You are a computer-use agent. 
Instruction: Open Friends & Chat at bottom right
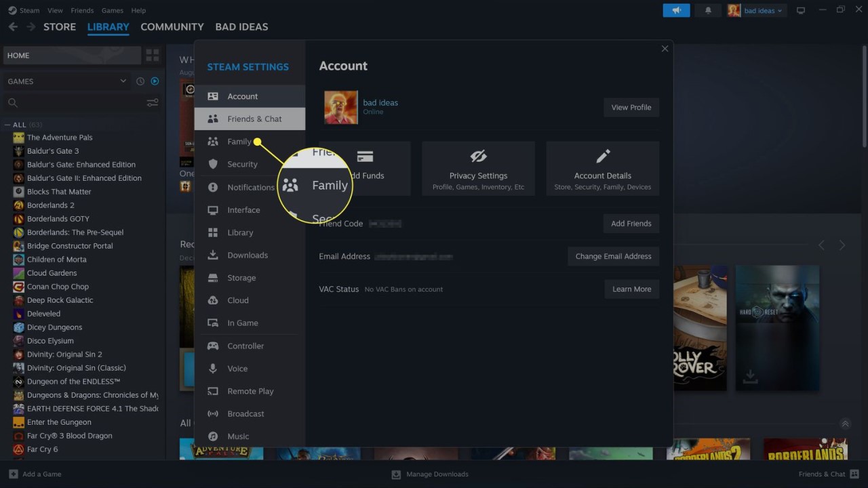(x=827, y=474)
